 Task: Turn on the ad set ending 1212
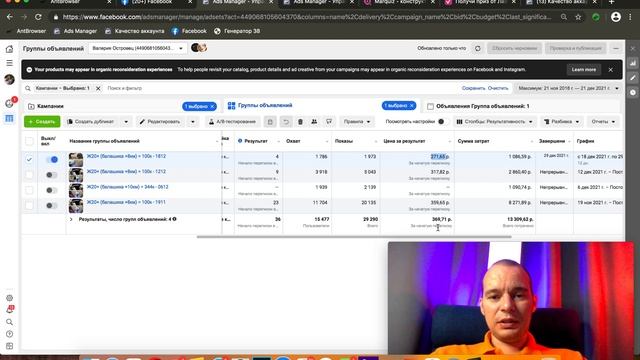coord(51,175)
